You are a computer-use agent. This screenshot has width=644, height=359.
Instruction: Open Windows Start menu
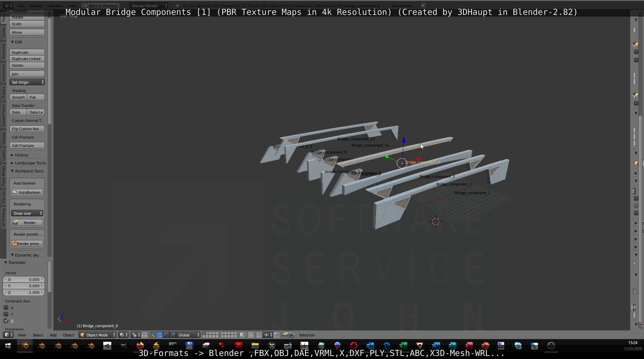pos(8,346)
